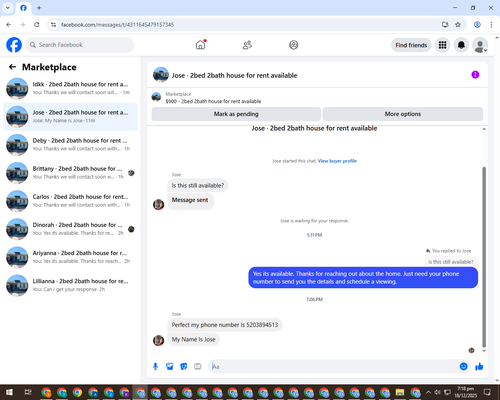
Task: Show hidden system tray icons
Action: pos(428,392)
